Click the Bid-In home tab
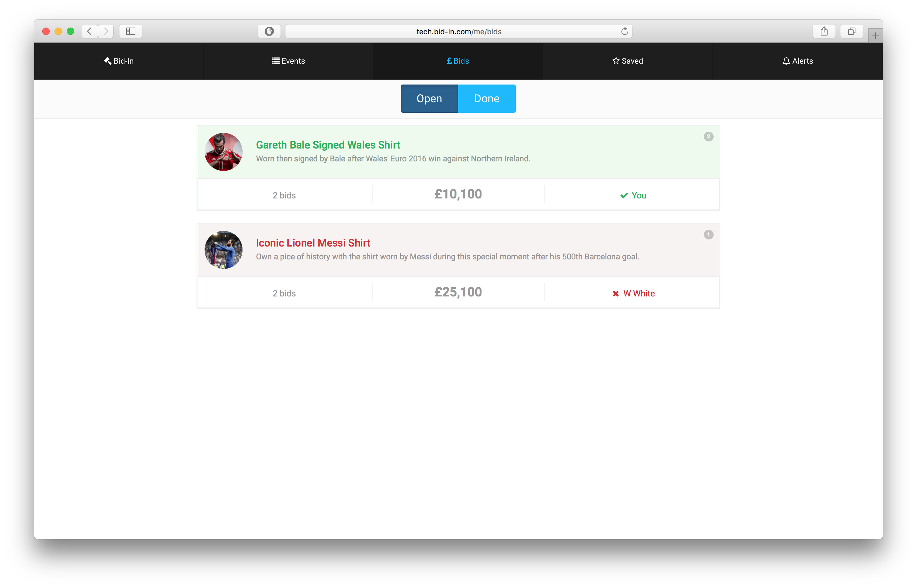This screenshot has height=588, width=917. [x=119, y=61]
